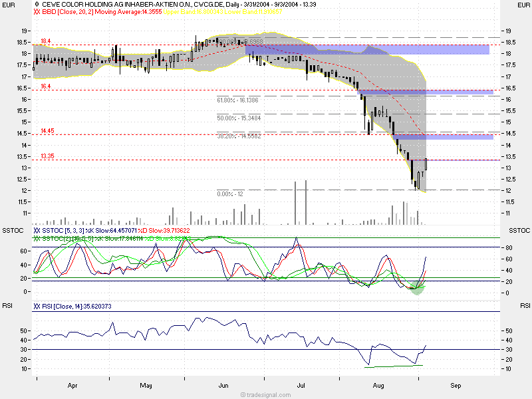This screenshot has width=532, height=399.
Task: Click the RSI panel label on the right
Action: tap(525, 306)
